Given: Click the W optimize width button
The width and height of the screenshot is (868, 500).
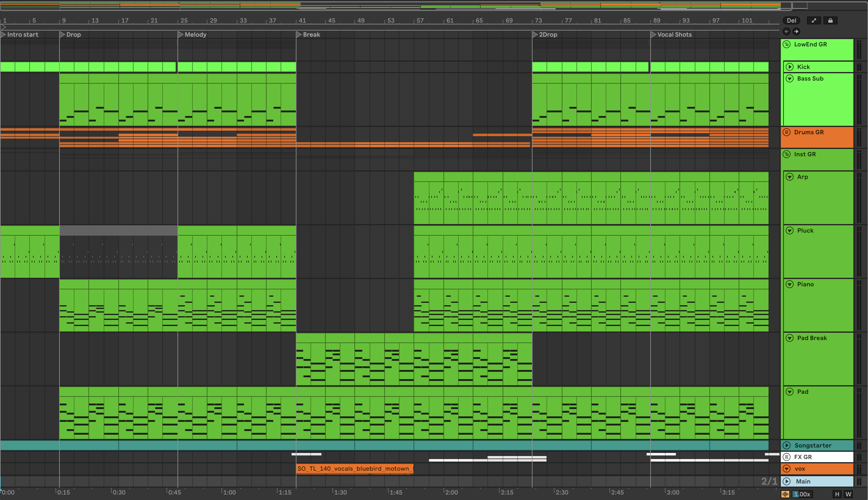Looking at the screenshot, I should [848, 494].
